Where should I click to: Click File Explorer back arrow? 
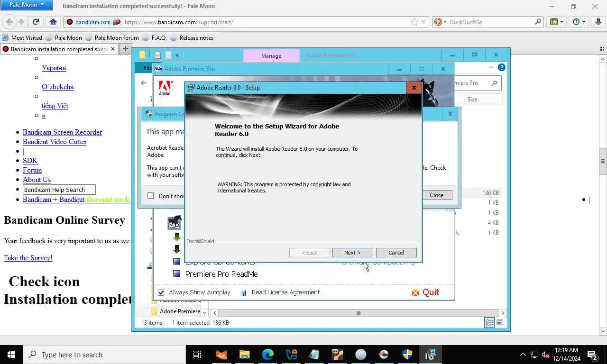144,83
